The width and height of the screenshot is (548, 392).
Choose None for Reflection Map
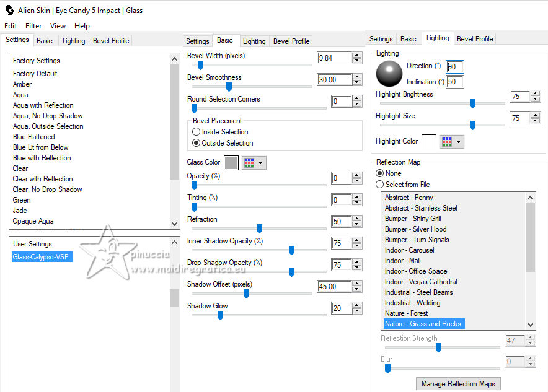pyautogui.click(x=379, y=173)
